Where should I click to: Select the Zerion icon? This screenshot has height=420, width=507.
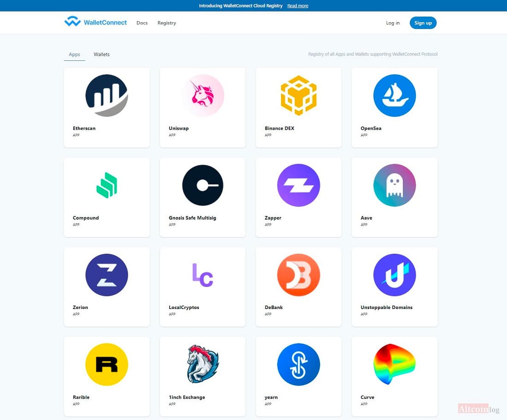[x=107, y=275]
